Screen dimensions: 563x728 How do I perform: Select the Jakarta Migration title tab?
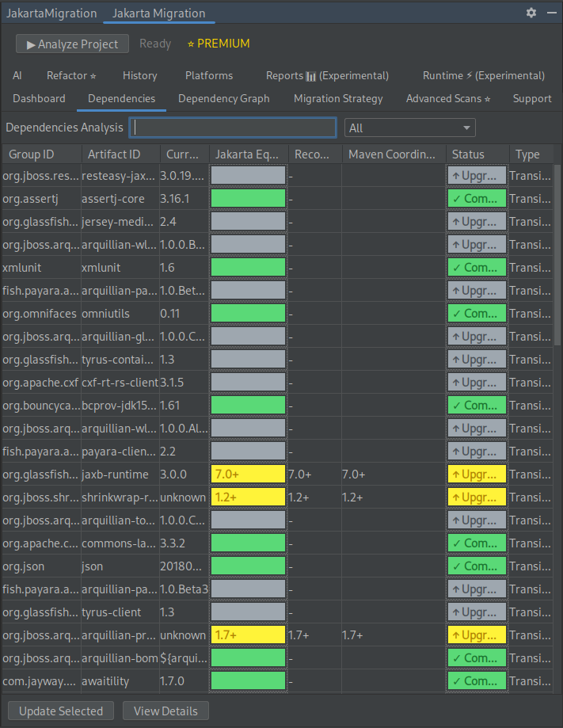coord(158,13)
